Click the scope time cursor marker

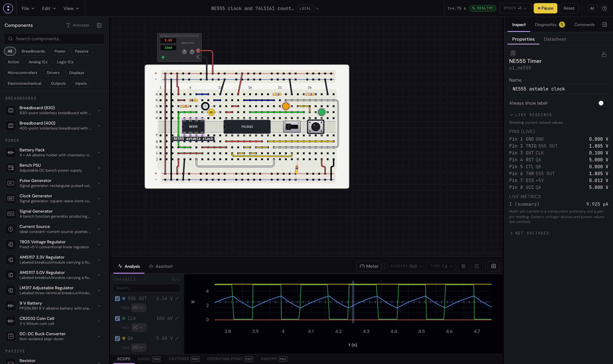point(353,302)
